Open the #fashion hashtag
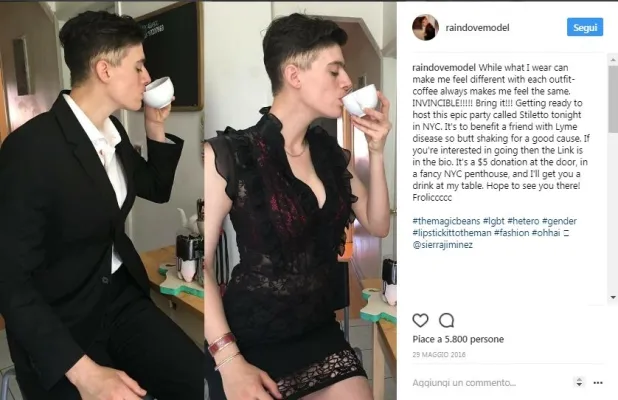Viewport: 618px width, 400px height. coord(512,233)
